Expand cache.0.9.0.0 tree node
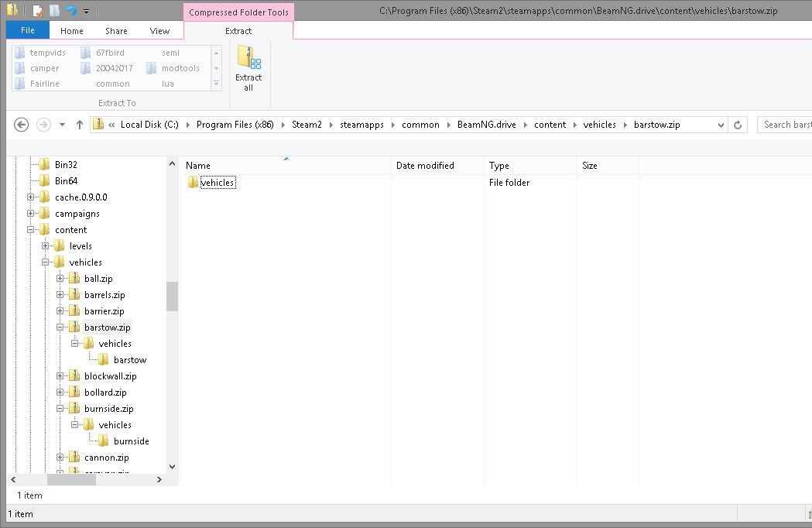The image size is (812, 528). (x=30, y=197)
